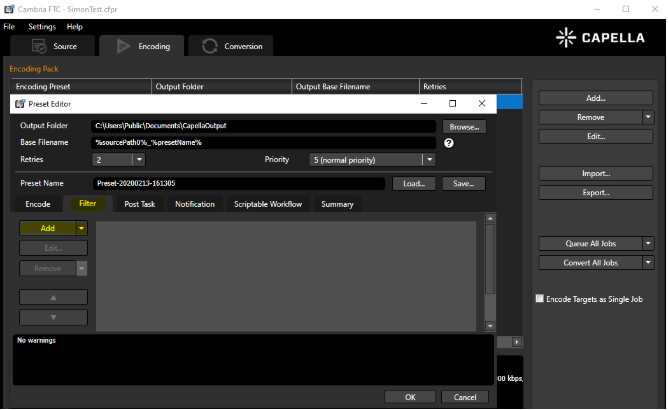Viewport: 668px width, 410px height.
Task: Click the yellow Add filter button
Action: coord(48,228)
